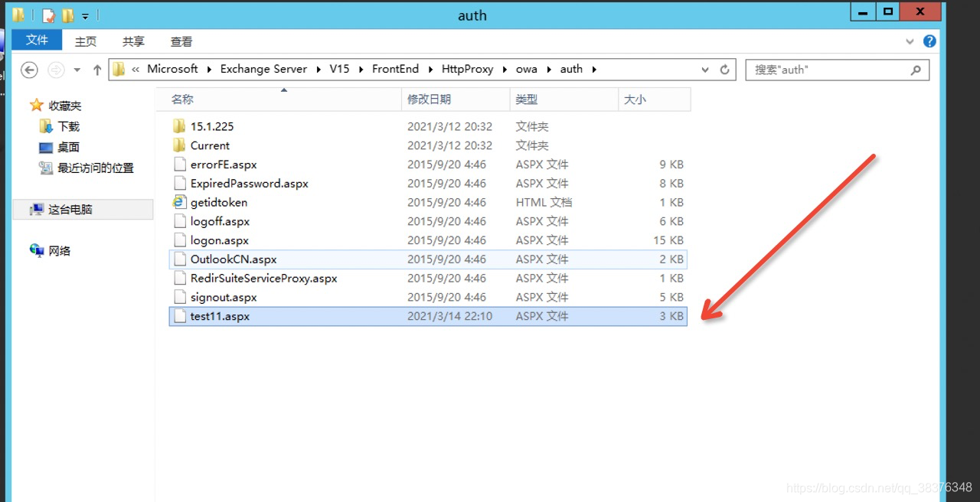Expand the ribbon with the chevron
Image resolution: width=980 pixels, height=502 pixels.
(910, 42)
